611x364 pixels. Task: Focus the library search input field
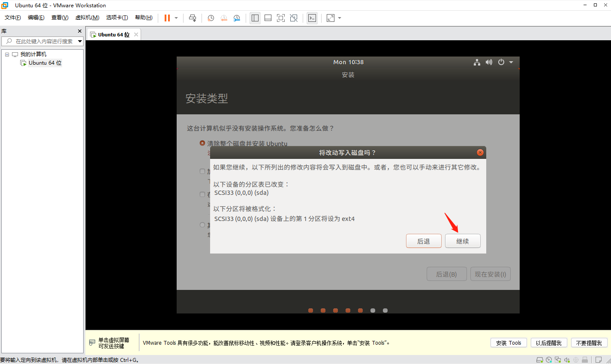(x=44, y=42)
